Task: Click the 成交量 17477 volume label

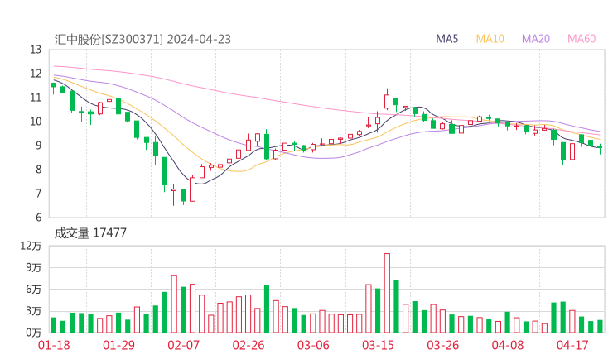Action: [x=90, y=233]
